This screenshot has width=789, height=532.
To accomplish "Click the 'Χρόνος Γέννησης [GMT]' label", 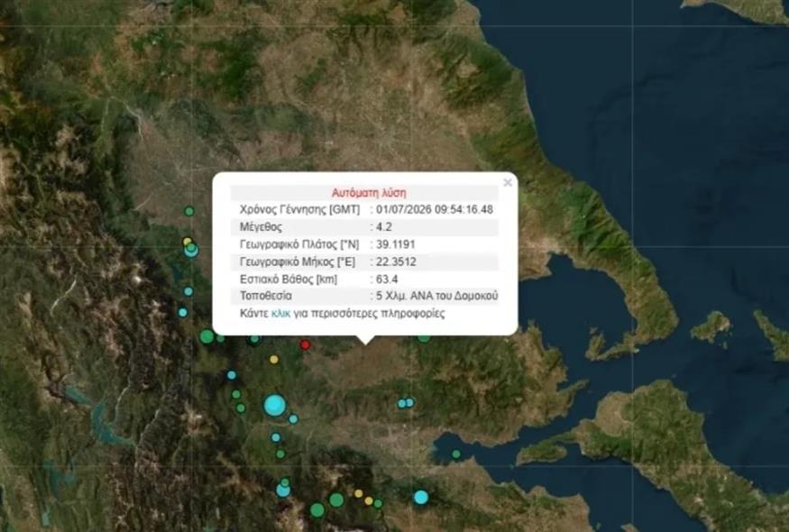I will (x=300, y=209).
